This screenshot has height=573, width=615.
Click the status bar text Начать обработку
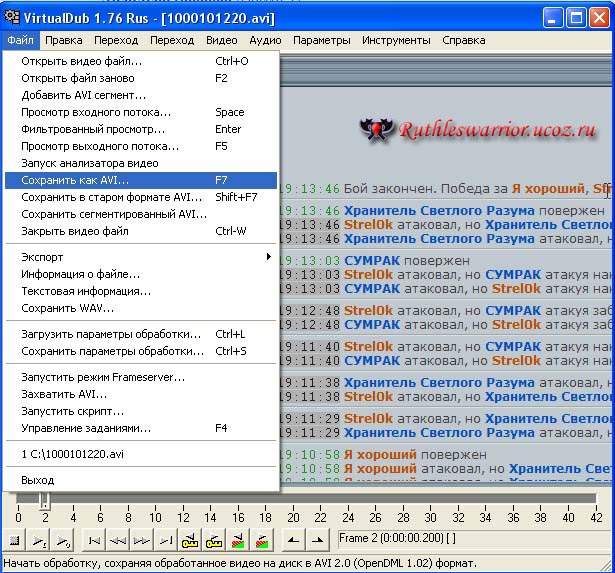[x=240, y=564]
